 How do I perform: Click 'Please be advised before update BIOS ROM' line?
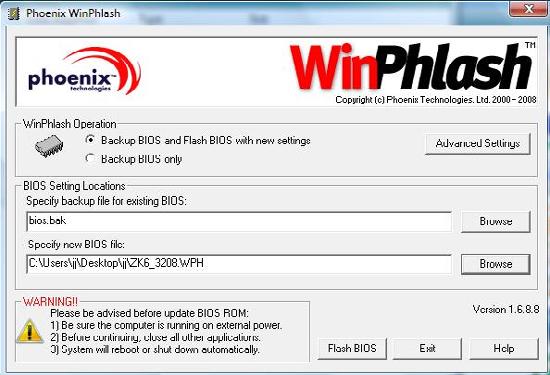(x=149, y=313)
